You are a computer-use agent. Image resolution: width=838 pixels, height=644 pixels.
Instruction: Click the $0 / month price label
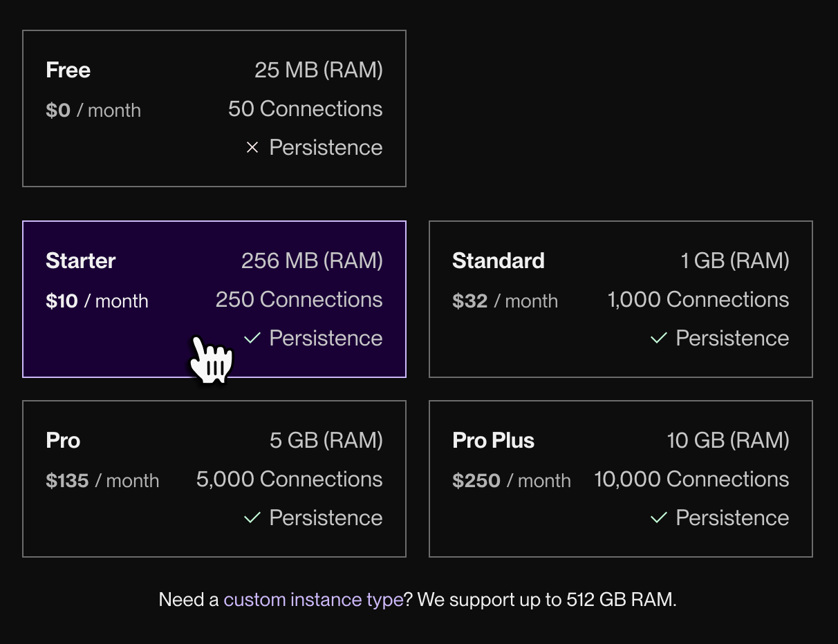(93, 111)
